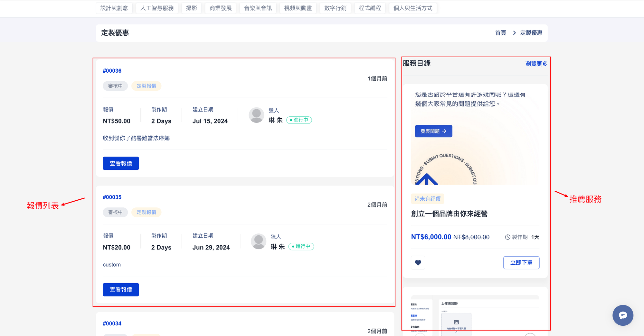The image size is (644, 336).
Task: Click 查看報價 for quote #00035
Action: tap(121, 290)
